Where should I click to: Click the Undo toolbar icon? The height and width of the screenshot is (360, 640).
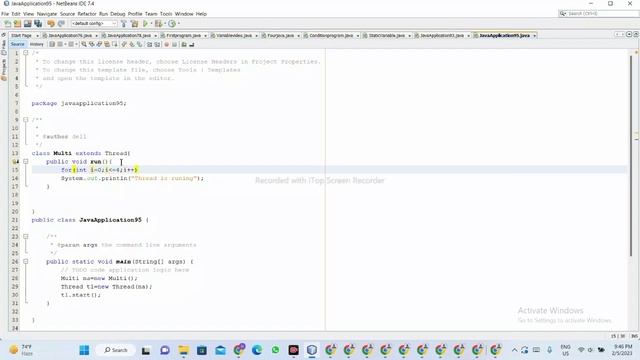tap(51, 24)
